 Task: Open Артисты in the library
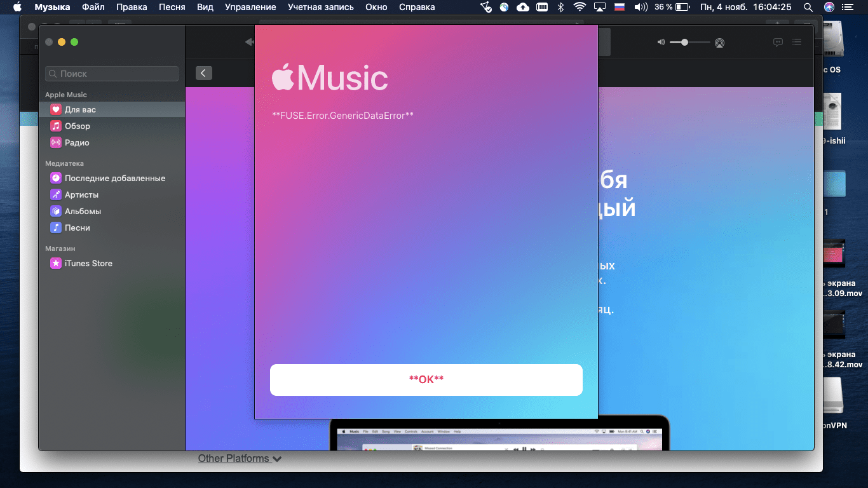(x=112, y=194)
